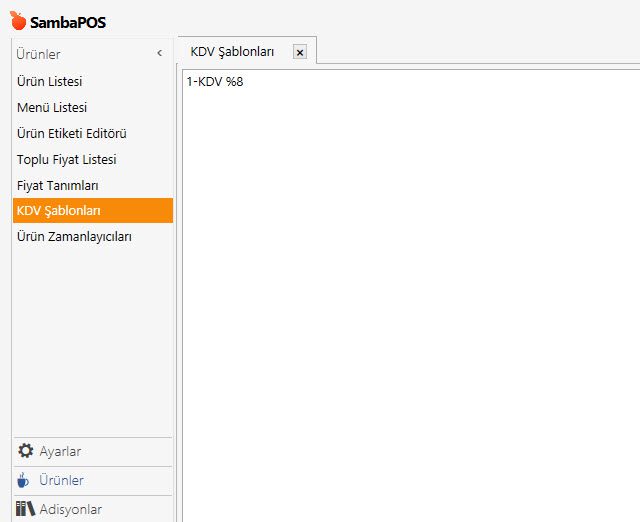Open the Adisyonlar section label
Viewport: 640px width, 522px height.
click(70, 509)
